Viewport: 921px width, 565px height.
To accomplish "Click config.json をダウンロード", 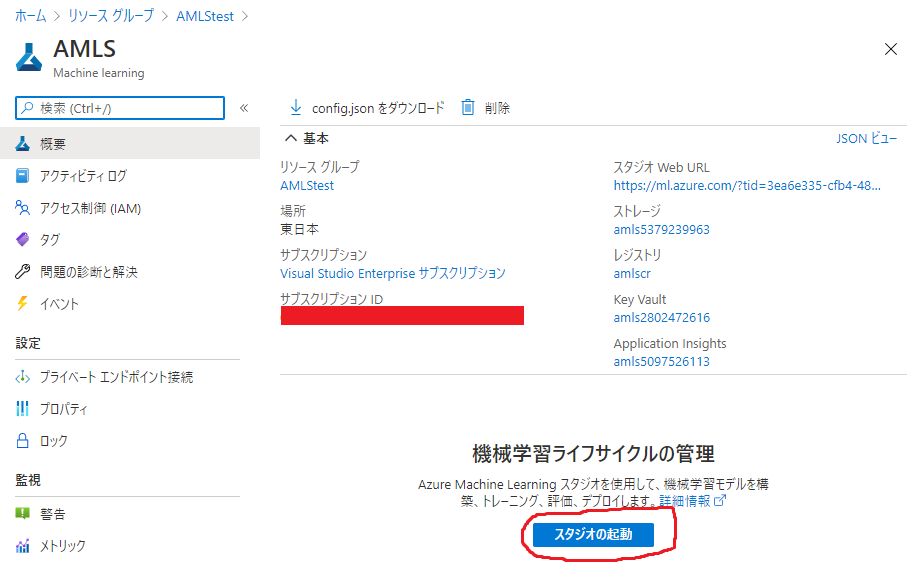I will pyautogui.click(x=367, y=107).
